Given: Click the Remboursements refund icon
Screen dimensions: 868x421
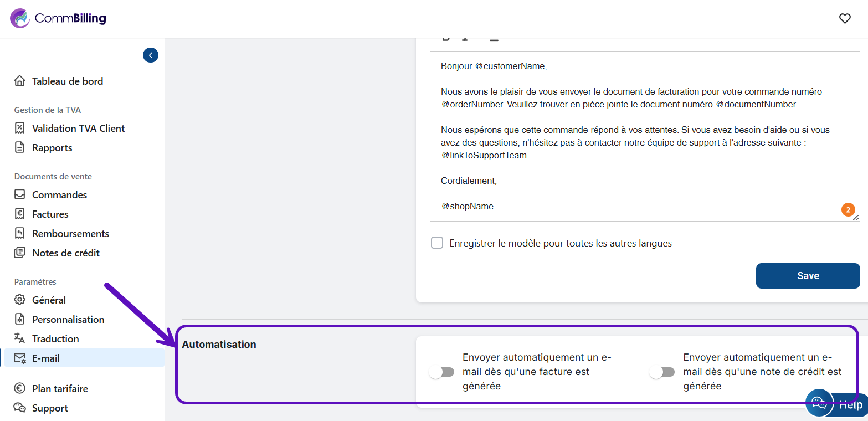Looking at the screenshot, I should (19, 234).
